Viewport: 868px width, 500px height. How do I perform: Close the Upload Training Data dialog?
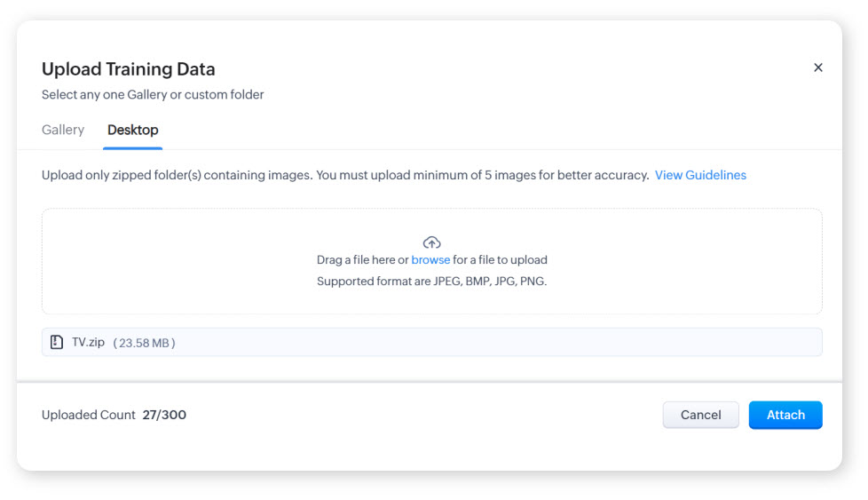point(817,67)
